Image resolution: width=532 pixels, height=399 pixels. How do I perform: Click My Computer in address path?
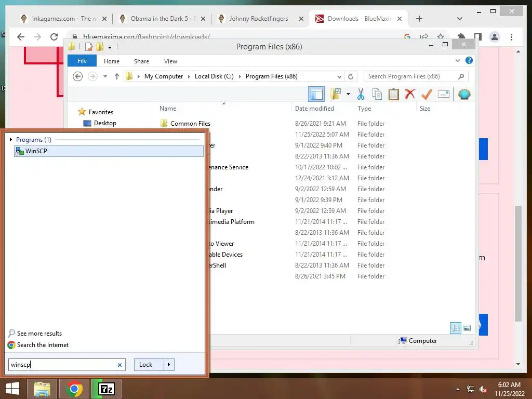click(164, 76)
